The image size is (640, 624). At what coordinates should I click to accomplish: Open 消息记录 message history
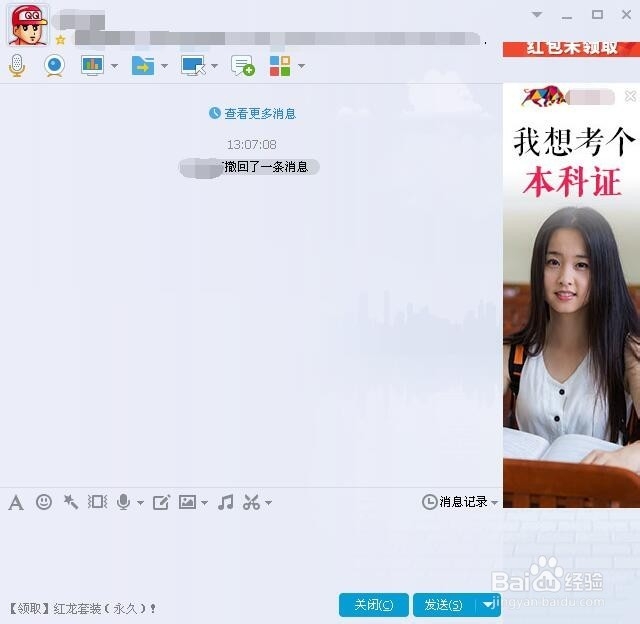click(455, 502)
